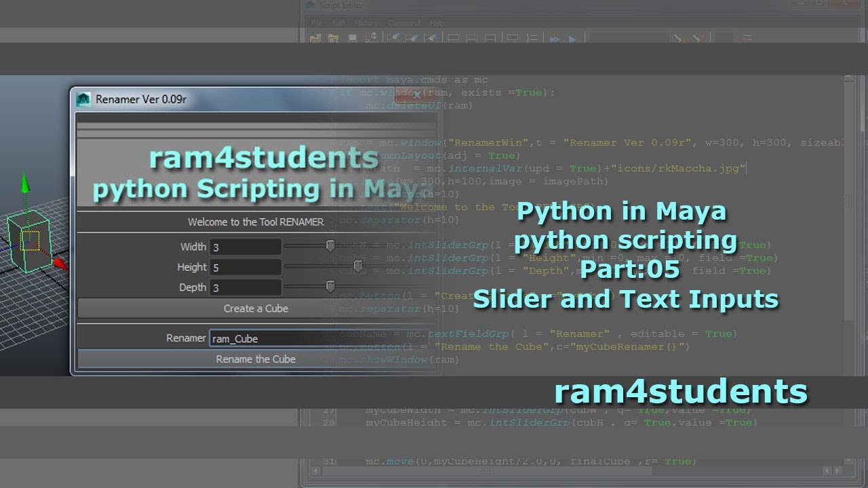868x488 pixels.
Task: Open the History menu in Script Editor
Action: click(x=366, y=23)
